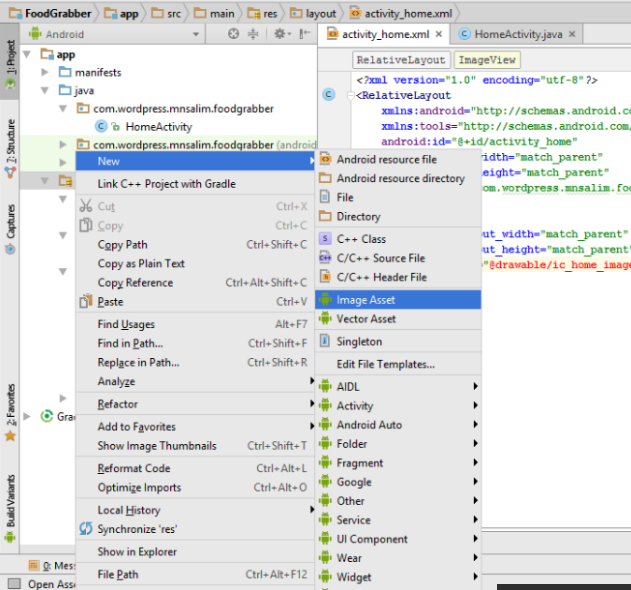Open the 1: Project side tool window
This screenshot has height=590, width=631.
pos(10,62)
